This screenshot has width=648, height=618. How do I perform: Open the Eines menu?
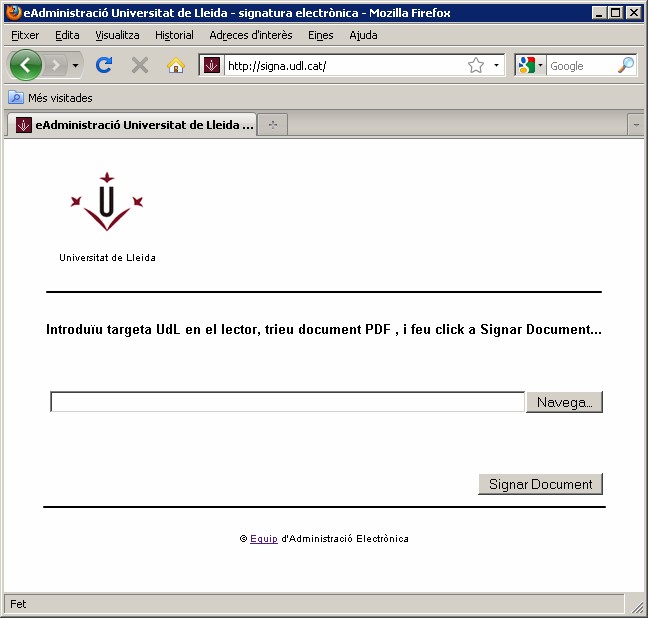point(320,35)
